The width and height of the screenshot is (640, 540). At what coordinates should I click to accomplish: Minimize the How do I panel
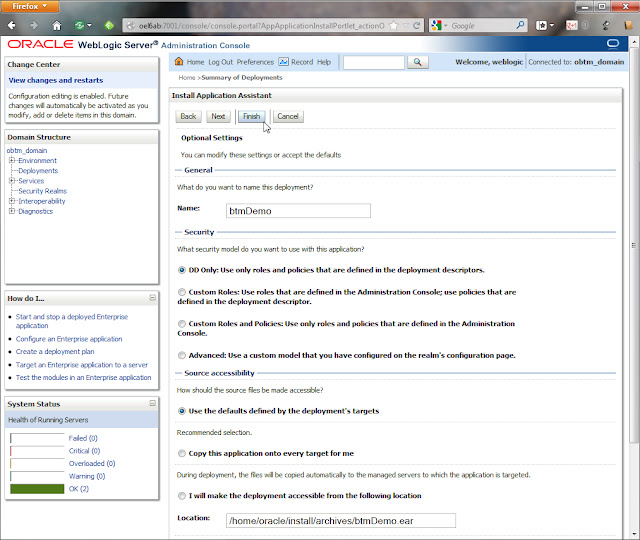[152, 298]
